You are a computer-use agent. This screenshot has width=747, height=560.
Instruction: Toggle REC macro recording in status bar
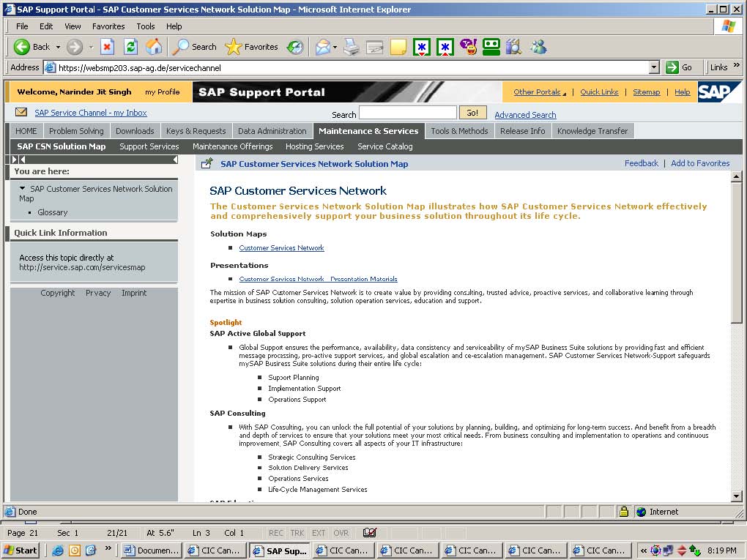pyautogui.click(x=276, y=533)
